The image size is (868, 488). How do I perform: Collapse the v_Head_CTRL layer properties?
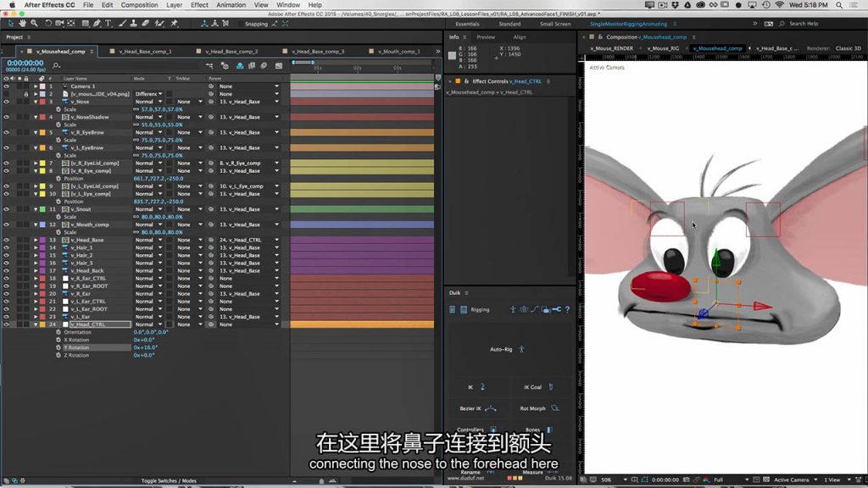[36, 324]
